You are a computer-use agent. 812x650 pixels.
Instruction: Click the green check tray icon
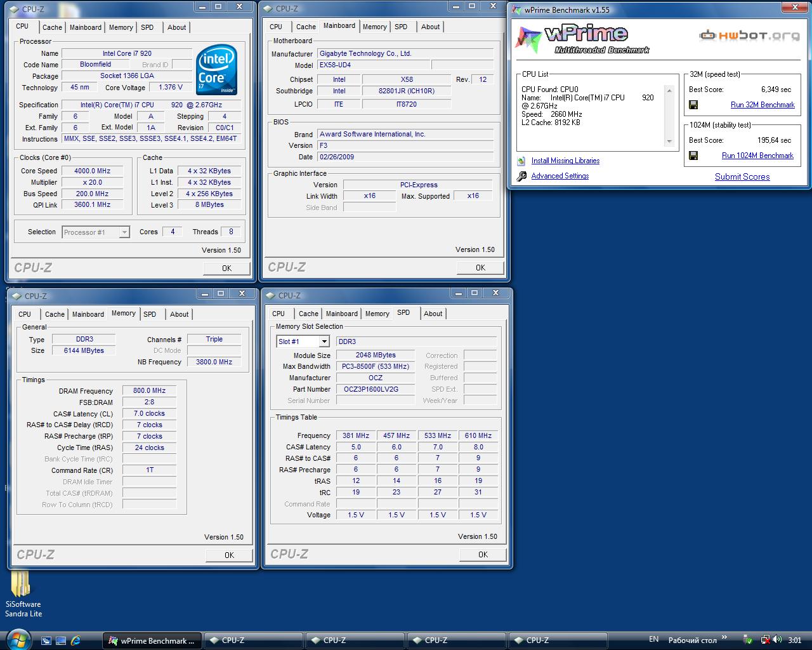coord(749,640)
